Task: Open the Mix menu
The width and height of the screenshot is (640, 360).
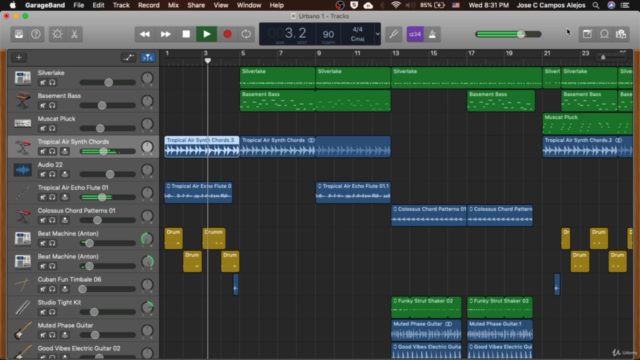Action: [173, 5]
